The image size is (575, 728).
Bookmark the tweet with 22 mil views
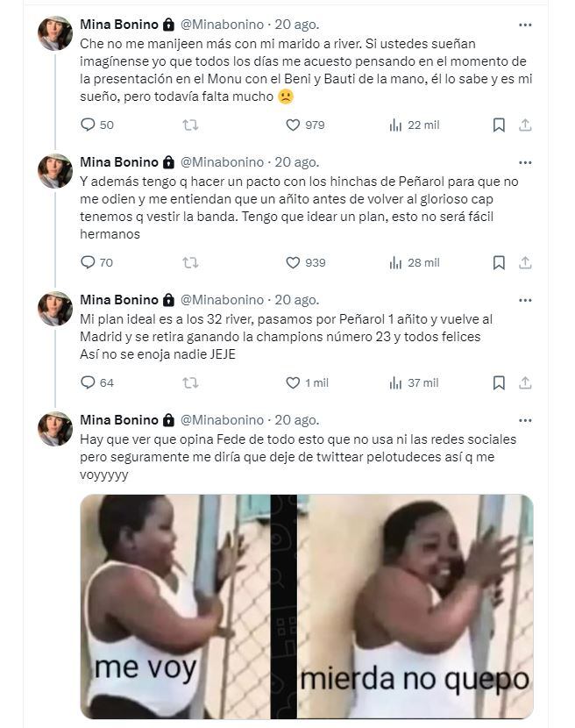tap(498, 125)
